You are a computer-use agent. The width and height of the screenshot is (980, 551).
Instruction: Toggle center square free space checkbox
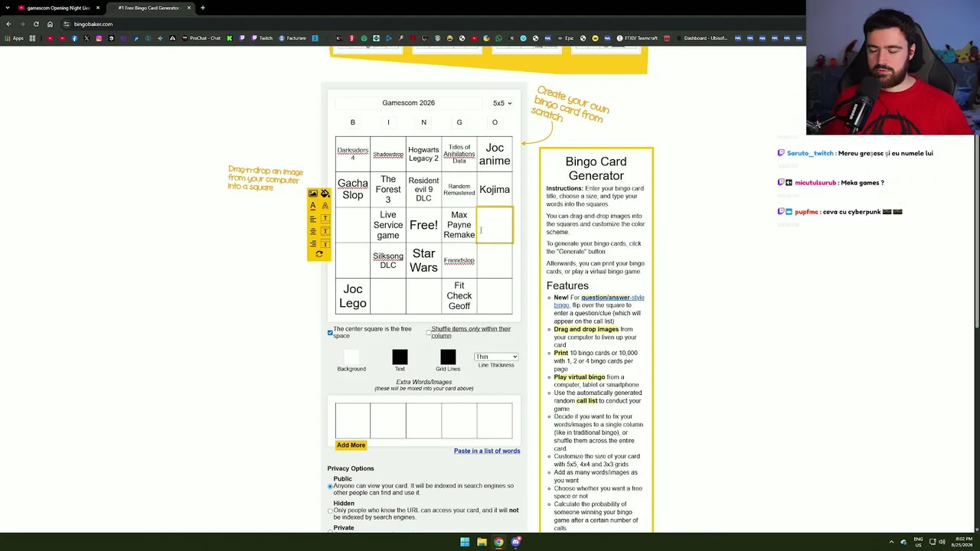pyautogui.click(x=330, y=333)
